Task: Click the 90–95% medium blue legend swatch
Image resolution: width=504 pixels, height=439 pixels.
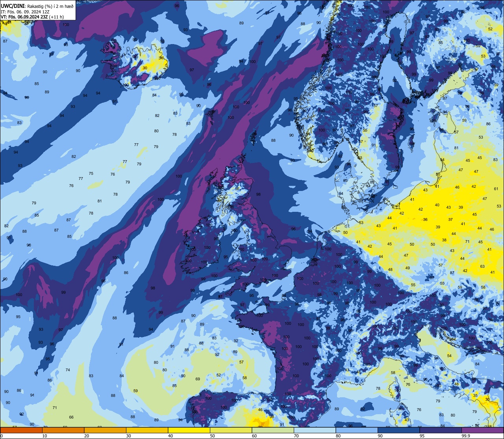Action: pos(398,430)
